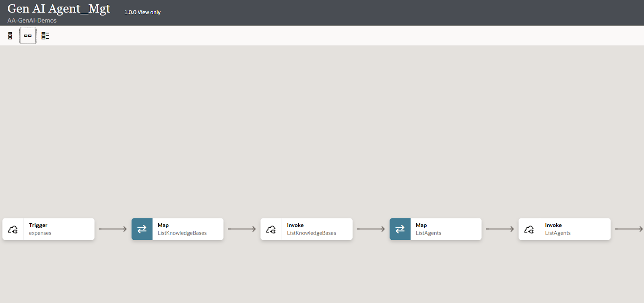Click the 'expenses' trigger name text
This screenshot has width=644, height=303.
pos(40,233)
